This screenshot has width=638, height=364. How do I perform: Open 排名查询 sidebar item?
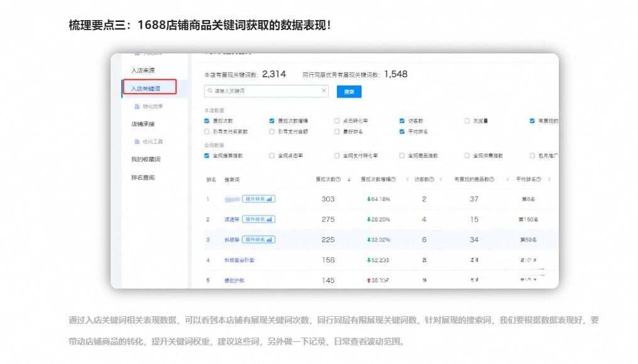(x=143, y=177)
